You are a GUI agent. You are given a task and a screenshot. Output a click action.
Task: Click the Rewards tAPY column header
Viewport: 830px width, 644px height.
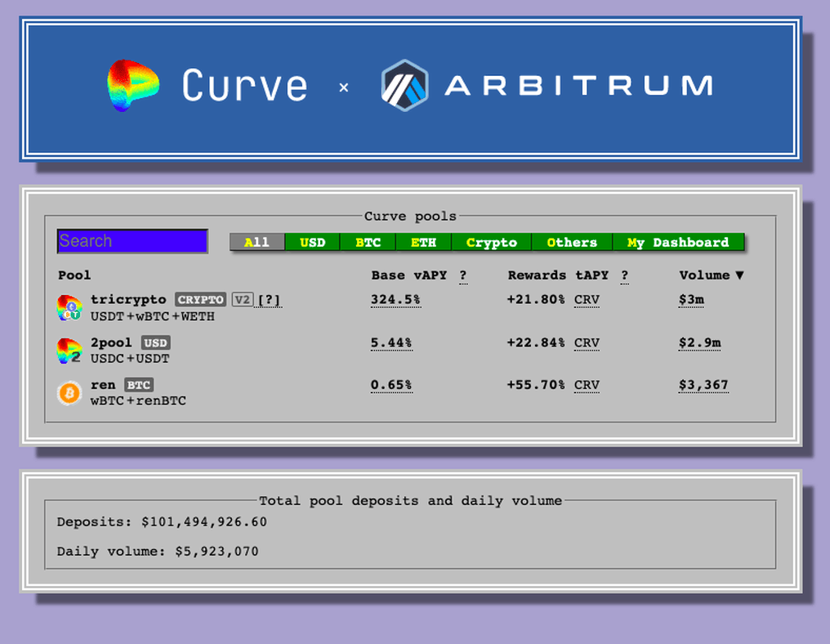point(558,275)
